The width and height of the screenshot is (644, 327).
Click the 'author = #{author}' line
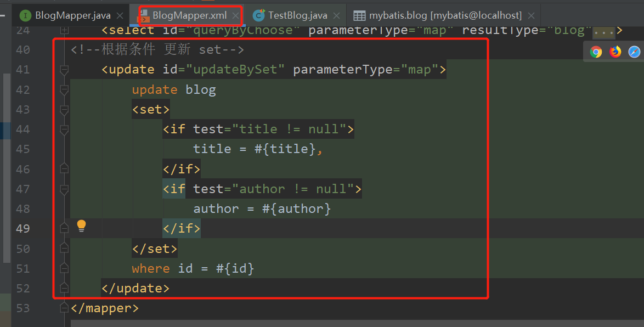point(262,208)
